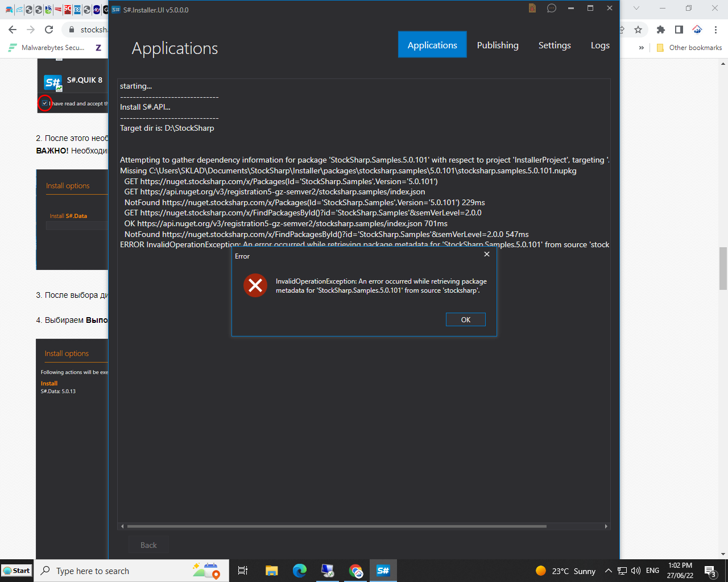Click the S# logo in installer title bar
The width and height of the screenshot is (728, 582).
[116, 10]
